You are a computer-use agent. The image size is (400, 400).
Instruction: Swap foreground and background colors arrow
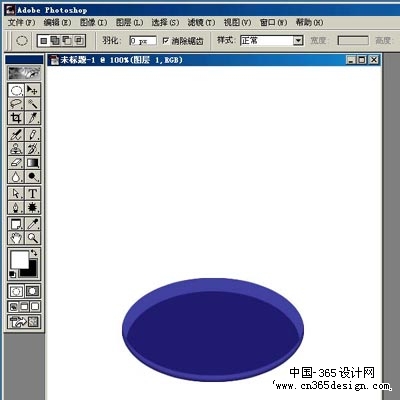34,253
